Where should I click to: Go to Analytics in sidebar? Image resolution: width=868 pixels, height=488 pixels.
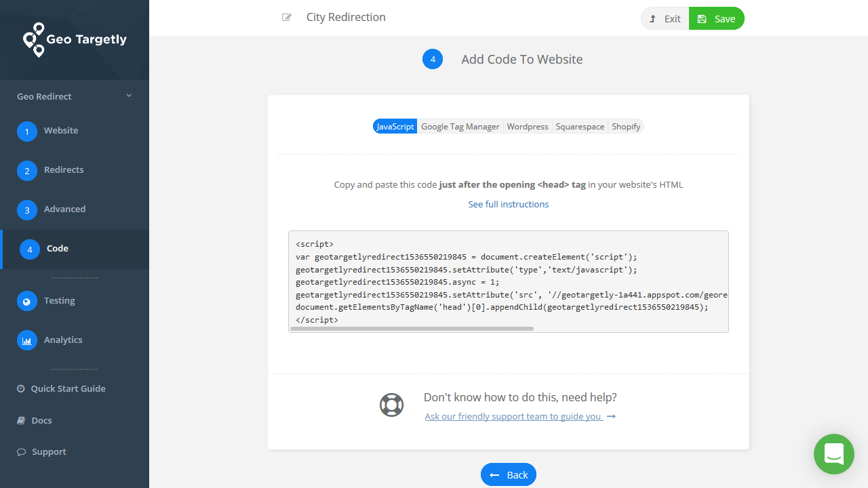pos(75,340)
